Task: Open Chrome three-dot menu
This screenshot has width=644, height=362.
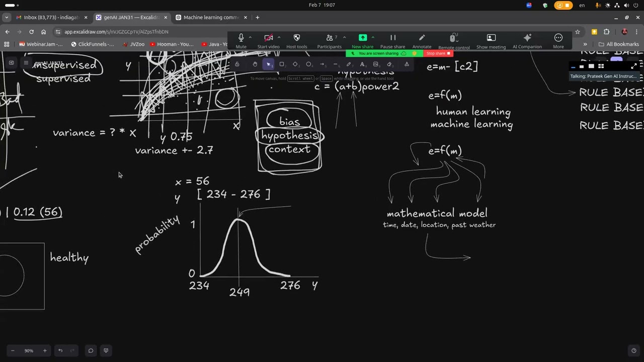Action: tap(636, 32)
